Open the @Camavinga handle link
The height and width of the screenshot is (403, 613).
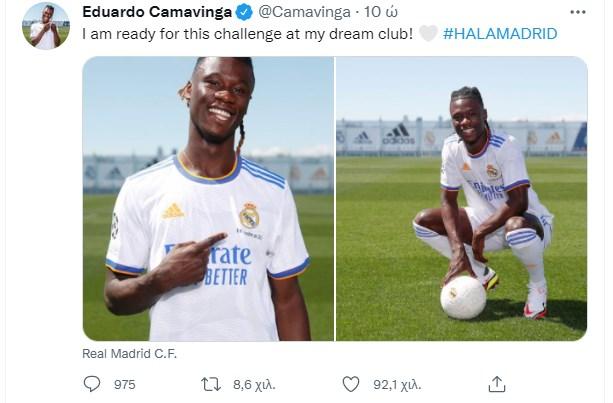point(304,12)
